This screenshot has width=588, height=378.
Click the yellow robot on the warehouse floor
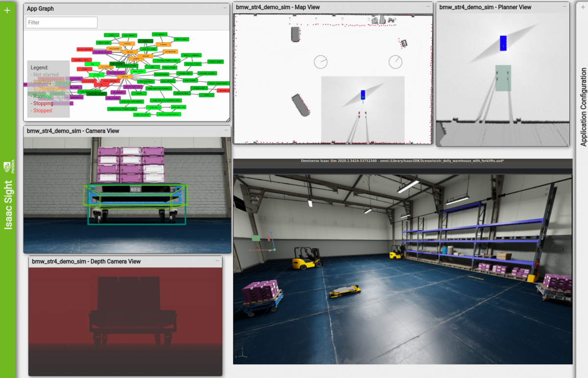pyautogui.click(x=345, y=291)
